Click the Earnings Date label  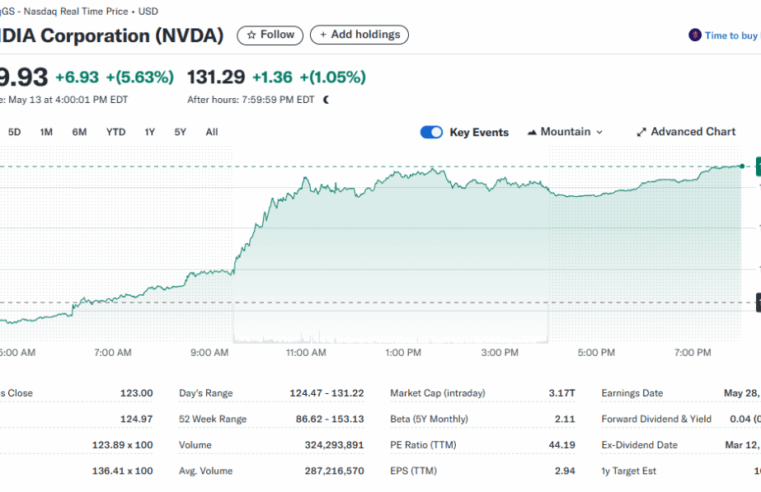click(x=632, y=393)
